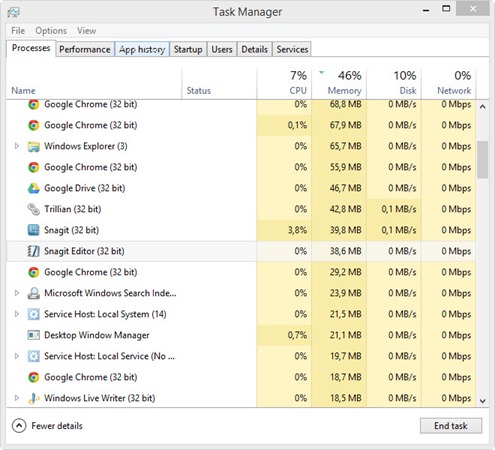Click the 18,5 MB memory value
The width and height of the screenshot is (495, 450).
point(346,398)
